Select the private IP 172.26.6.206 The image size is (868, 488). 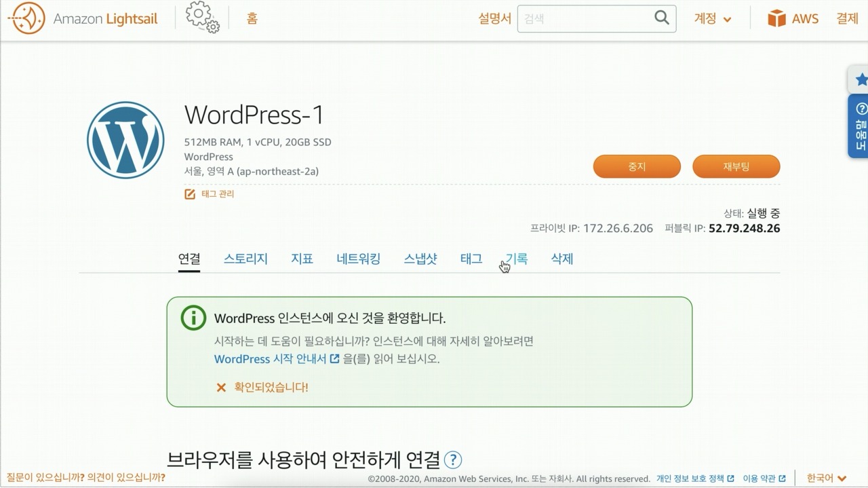pos(618,229)
